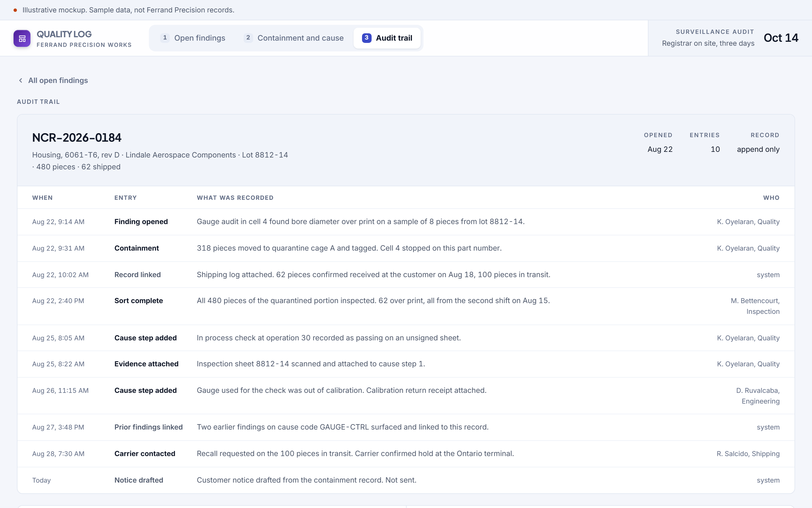Click the Entries count value 10

tap(715, 149)
